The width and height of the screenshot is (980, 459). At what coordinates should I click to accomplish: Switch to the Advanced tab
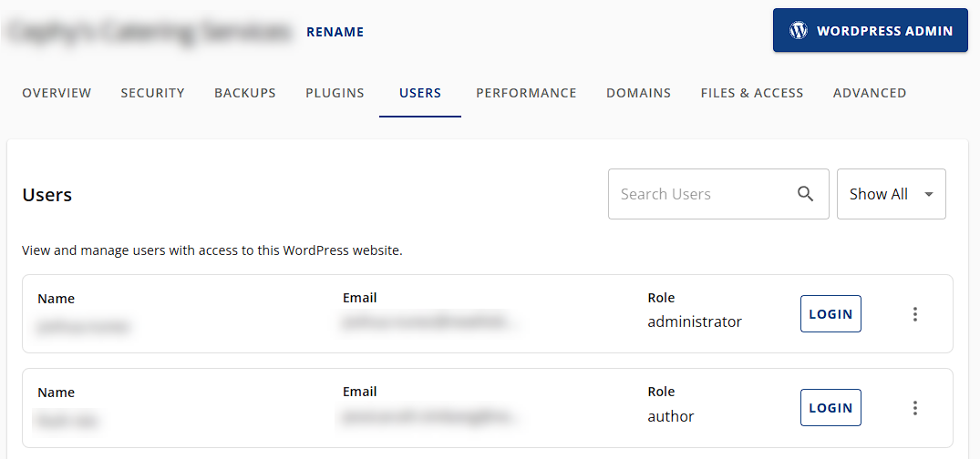coord(870,93)
